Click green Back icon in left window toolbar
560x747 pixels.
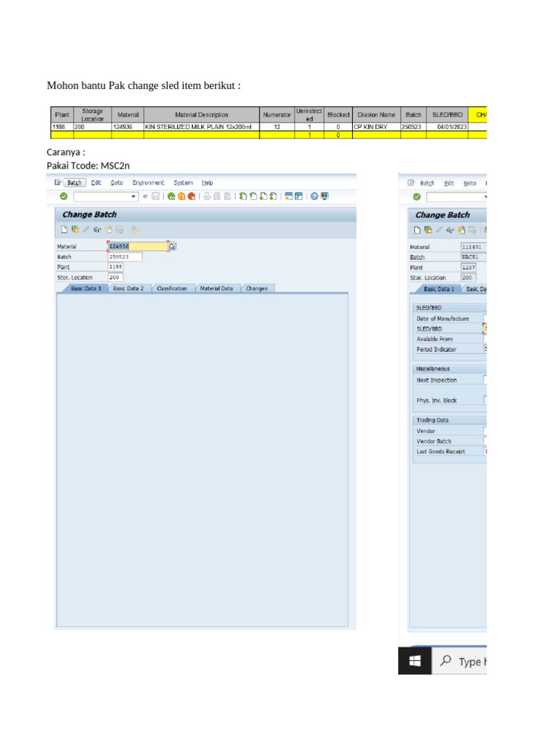(171, 196)
